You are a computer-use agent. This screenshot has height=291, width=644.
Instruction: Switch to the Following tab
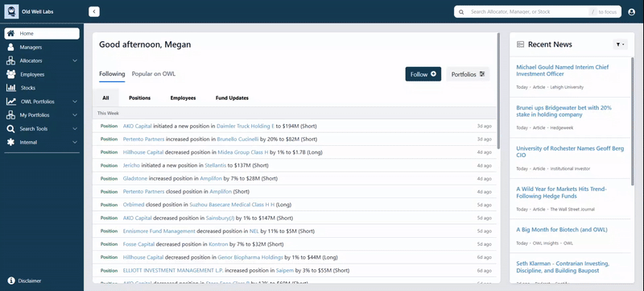(112, 74)
